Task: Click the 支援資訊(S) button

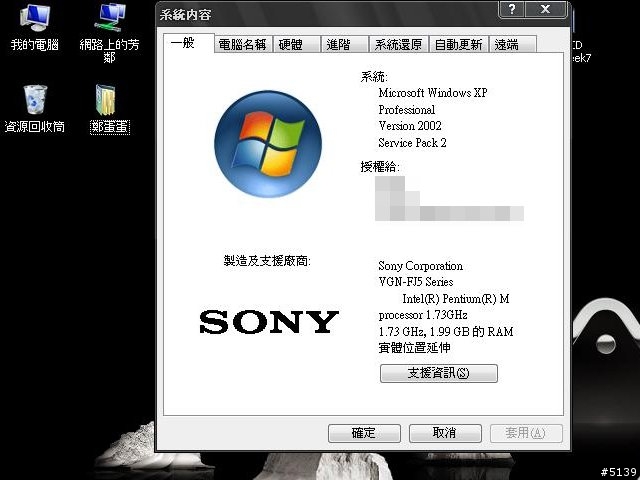Action: coord(439,373)
